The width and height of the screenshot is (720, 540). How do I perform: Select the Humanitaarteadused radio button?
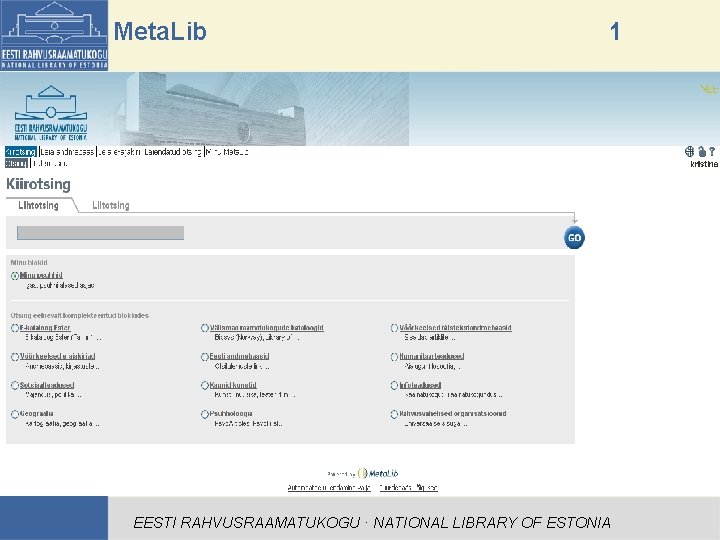click(394, 357)
